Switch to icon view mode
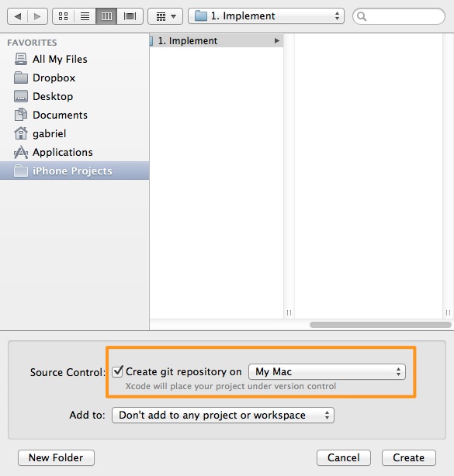Screen dimensions: 454x476 (63, 16)
